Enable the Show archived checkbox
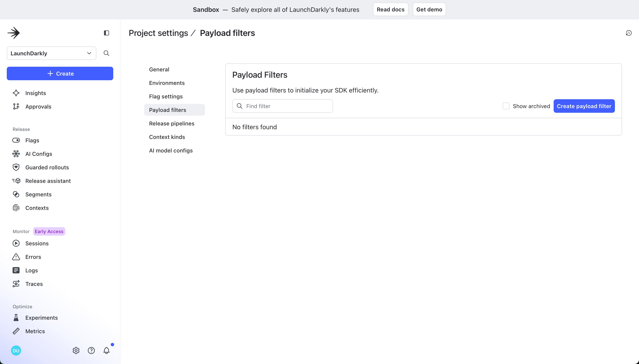The width and height of the screenshot is (639, 364). tap(506, 106)
